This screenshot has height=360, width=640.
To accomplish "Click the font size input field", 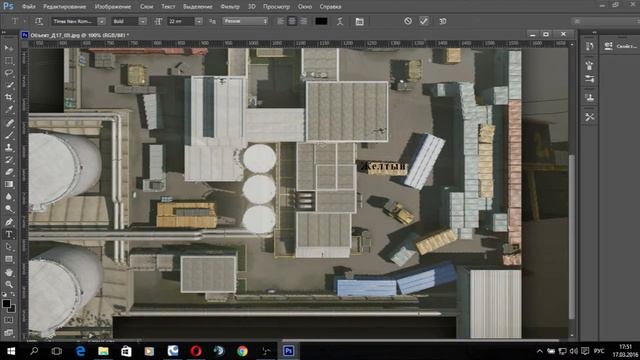I will pyautogui.click(x=181, y=21).
